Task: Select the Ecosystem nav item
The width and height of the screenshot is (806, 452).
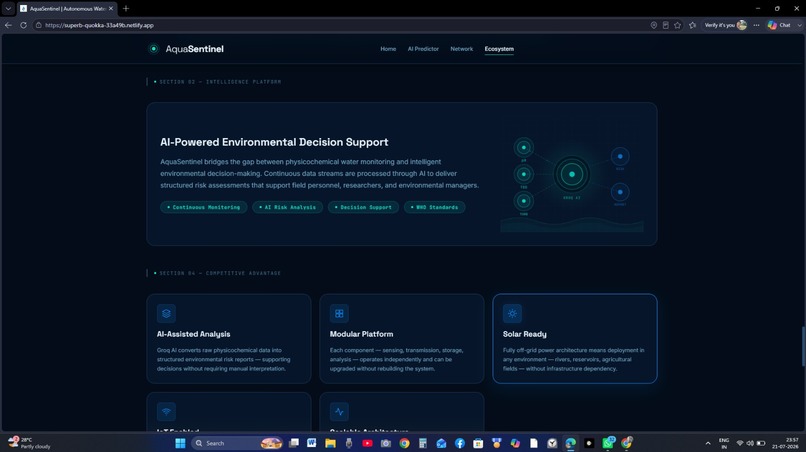Action: pos(499,49)
